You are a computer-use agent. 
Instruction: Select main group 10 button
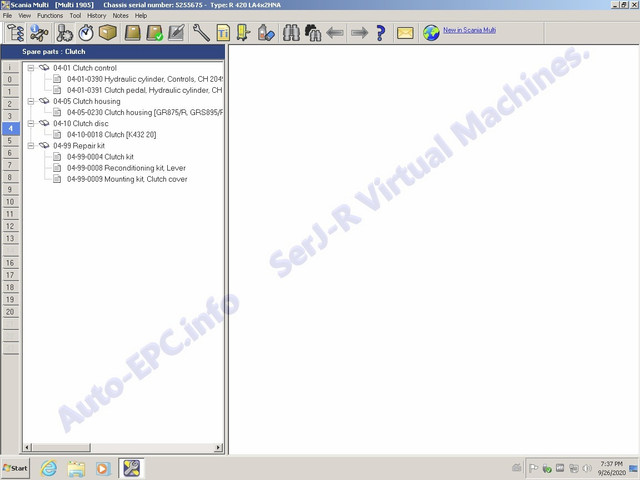(x=10, y=202)
